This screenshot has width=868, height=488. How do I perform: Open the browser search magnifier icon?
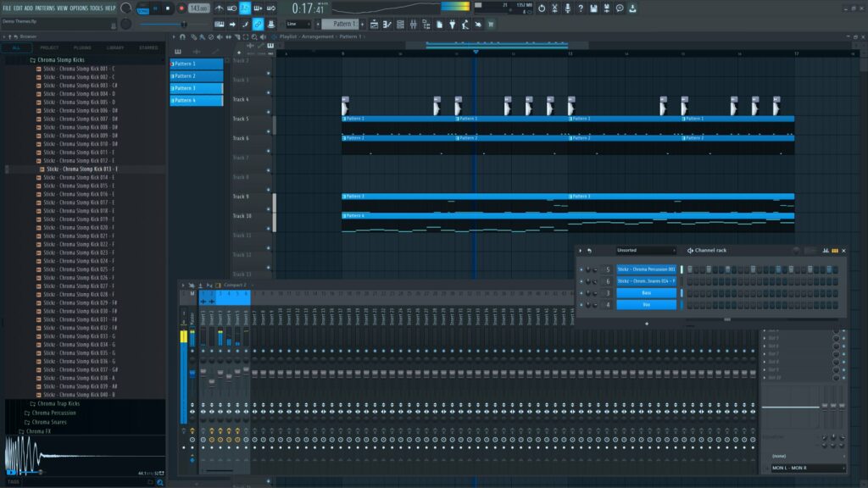(x=160, y=482)
